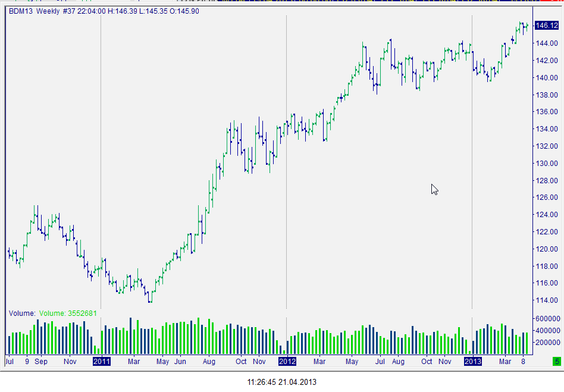Click the #37 22:04:00 bar timestamp
The image size is (564, 392).
[84, 11]
